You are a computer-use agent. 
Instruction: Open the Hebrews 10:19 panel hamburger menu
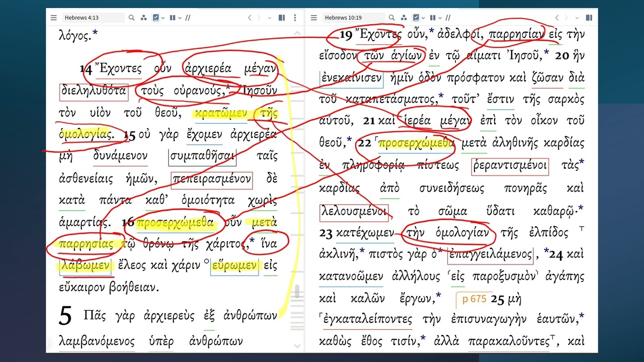313,18
